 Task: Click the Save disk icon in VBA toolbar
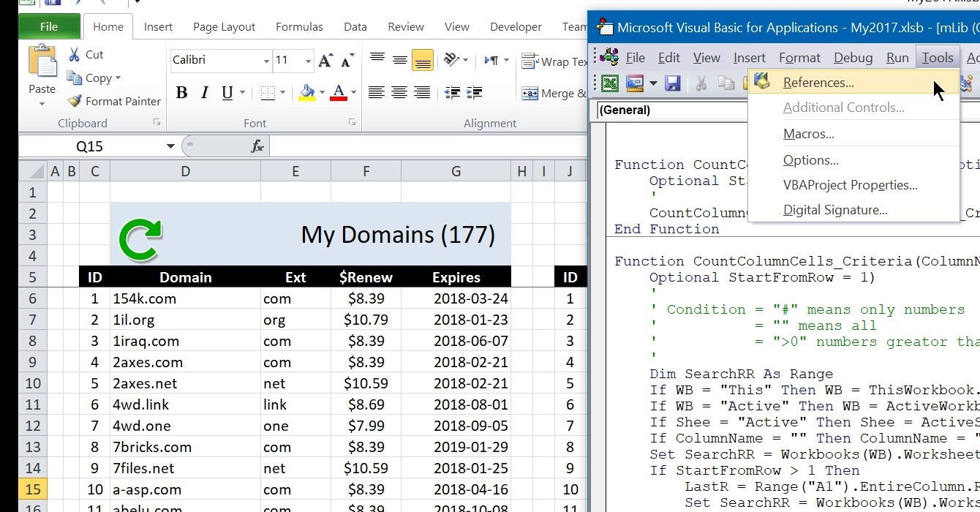[672, 83]
